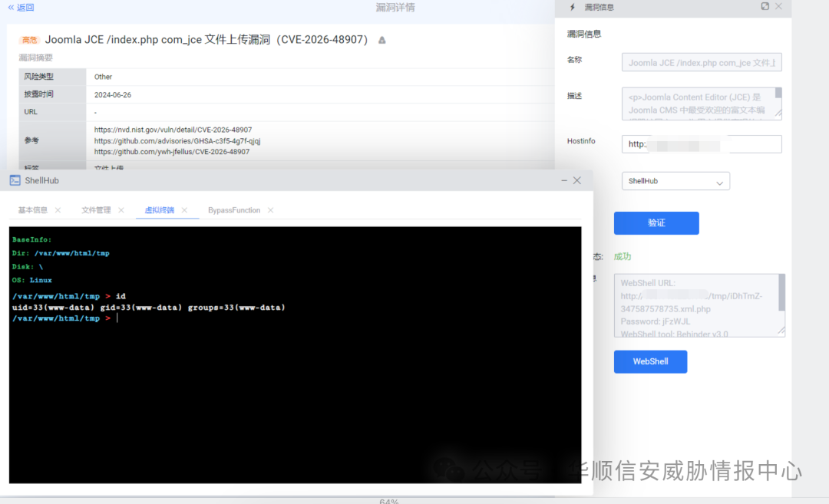The width and height of the screenshot is (829, 504).
Task: Click into the 描述 text area
Action: point(702,104)
